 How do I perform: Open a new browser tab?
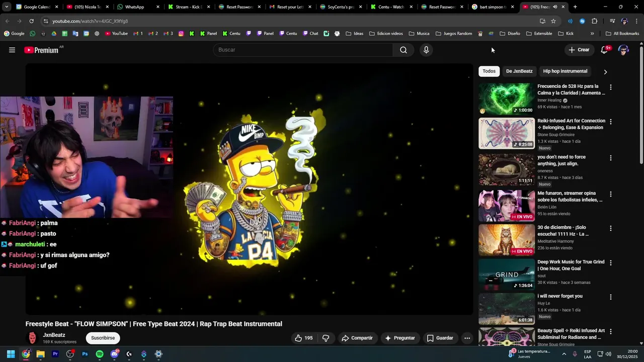pyautogui.click(x=575, y=7)
